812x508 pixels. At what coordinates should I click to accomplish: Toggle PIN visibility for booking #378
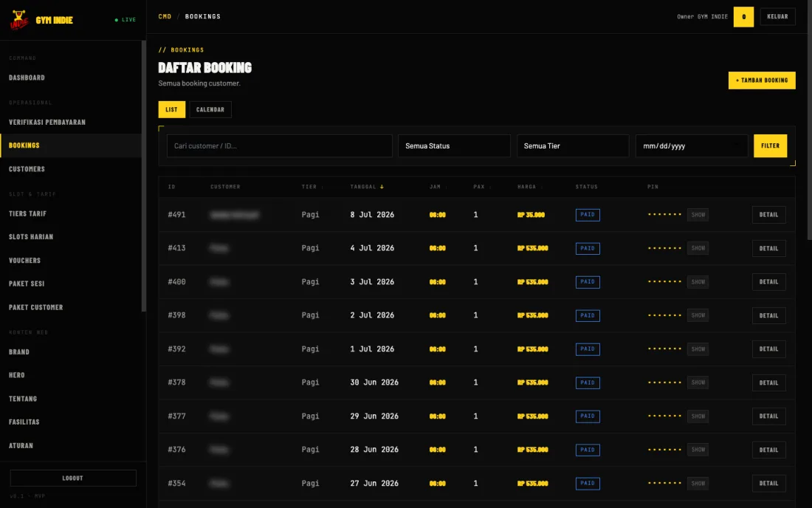tap(698, 382)
